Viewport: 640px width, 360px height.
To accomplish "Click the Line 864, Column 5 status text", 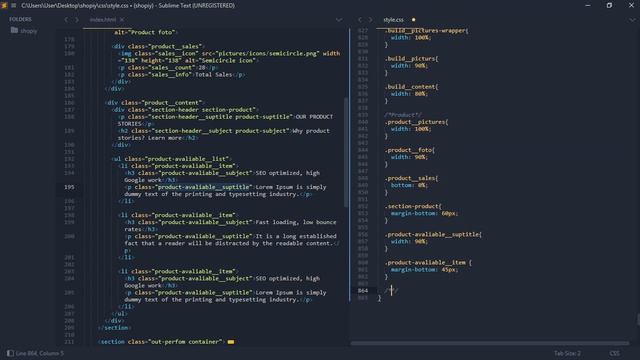I will tap(40, 353).
